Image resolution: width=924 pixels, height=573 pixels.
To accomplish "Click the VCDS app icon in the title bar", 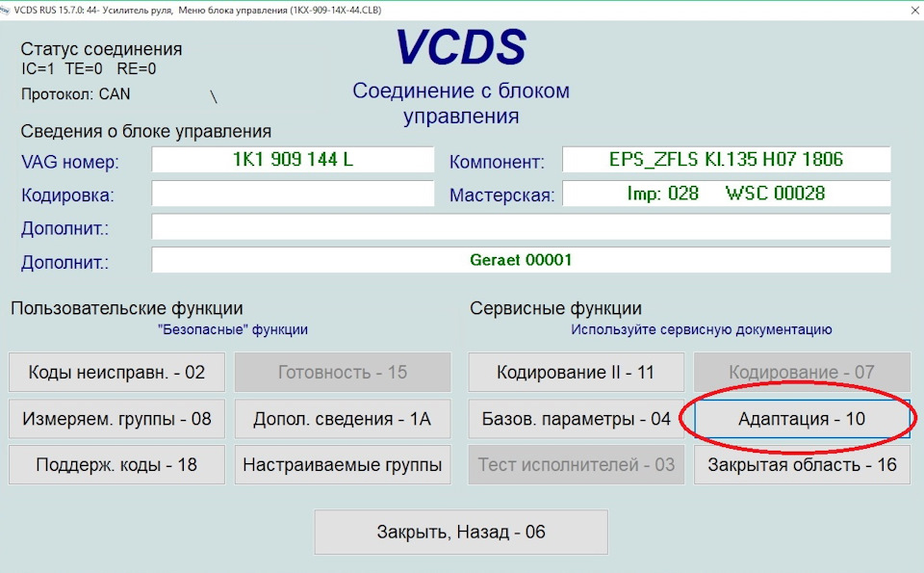I will tap(6, 11).
